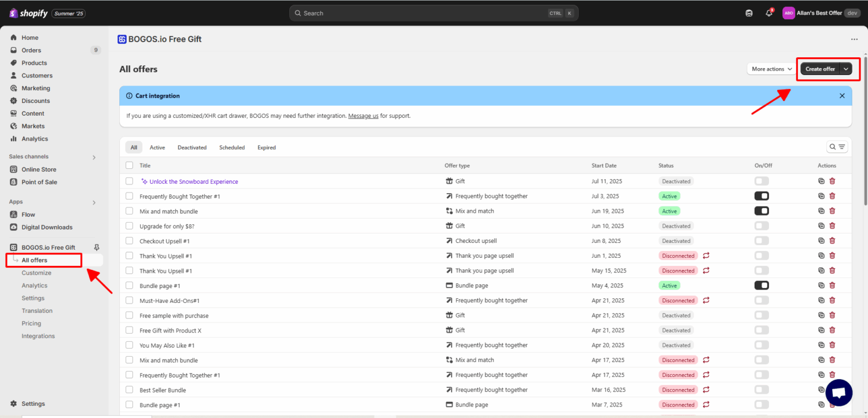Open the Sidekick icon beside notifications bell

749,13
